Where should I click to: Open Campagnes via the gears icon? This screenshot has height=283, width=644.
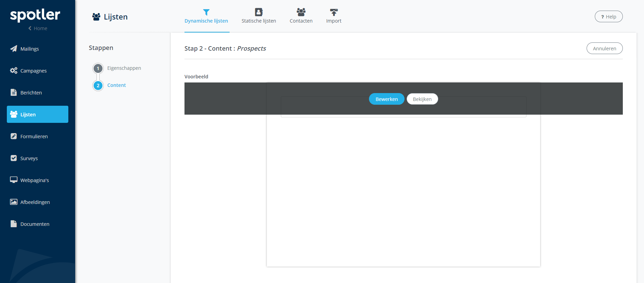[14, 70]
